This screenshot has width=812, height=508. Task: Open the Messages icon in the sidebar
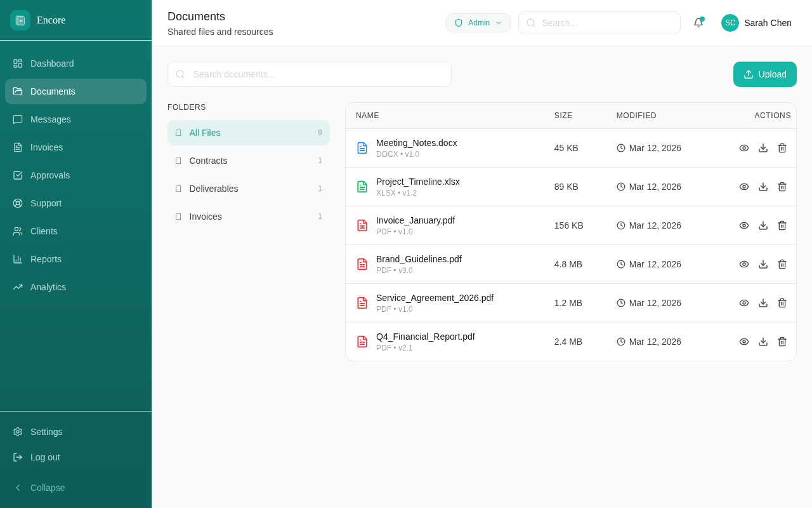pyautogui.click(x=18, y=119)
